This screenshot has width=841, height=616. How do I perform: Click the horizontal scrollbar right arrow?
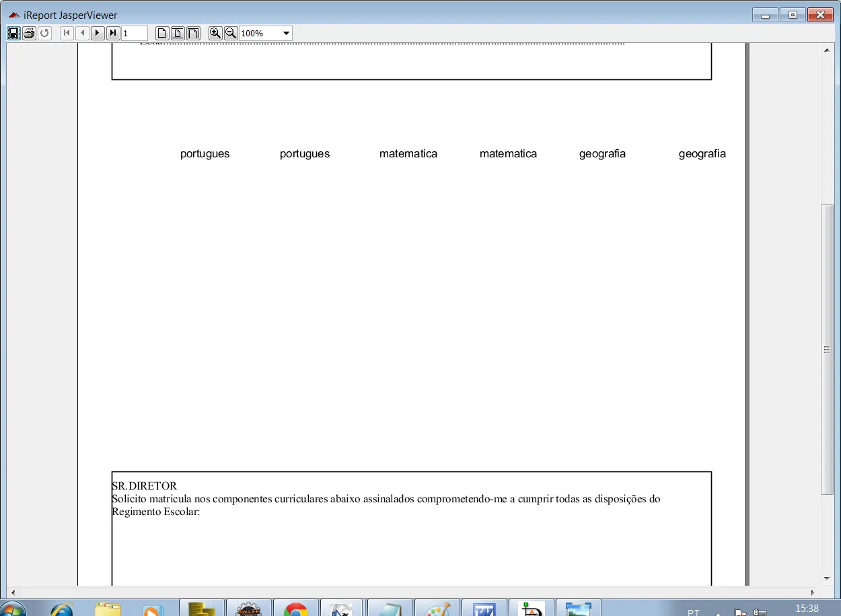(x=813, y=592)
